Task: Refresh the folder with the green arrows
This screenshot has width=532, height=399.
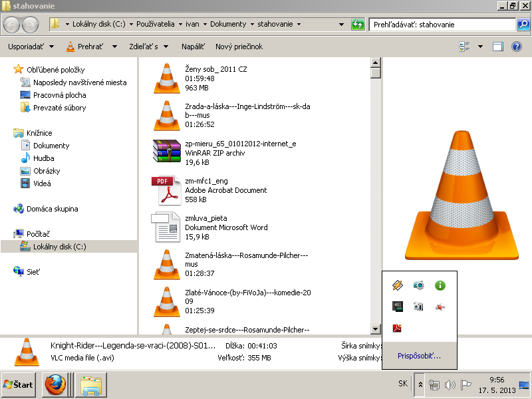Action: 358,25
